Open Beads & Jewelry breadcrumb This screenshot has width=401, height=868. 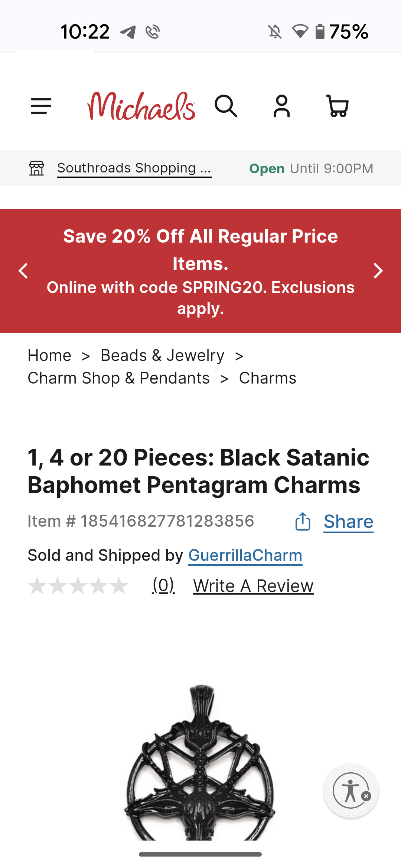[162, 355]
